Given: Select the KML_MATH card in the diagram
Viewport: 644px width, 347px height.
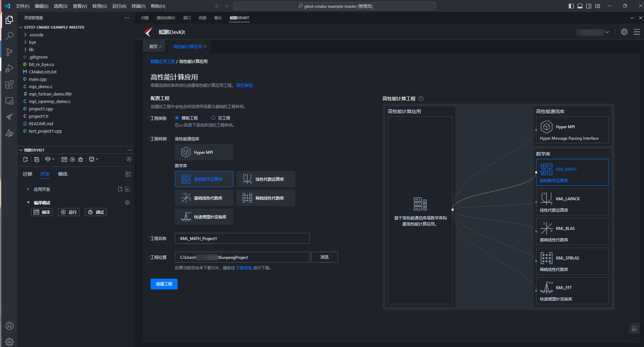Looking at the screenshot, I should (x=573, y=172).
